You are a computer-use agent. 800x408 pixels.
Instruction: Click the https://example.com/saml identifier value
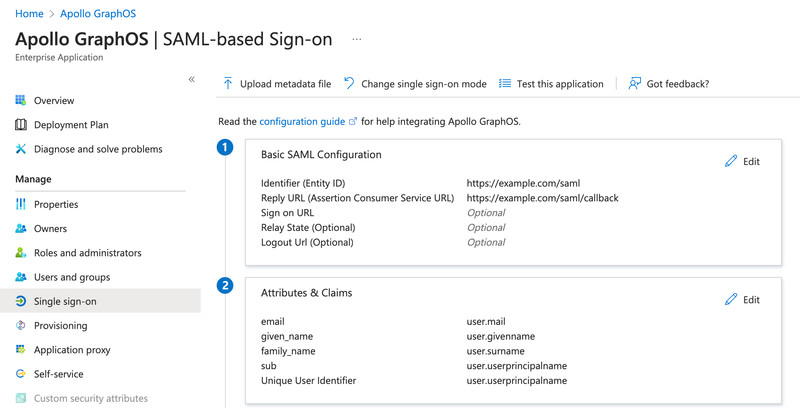pyautogui.click(x=523, y=183)
